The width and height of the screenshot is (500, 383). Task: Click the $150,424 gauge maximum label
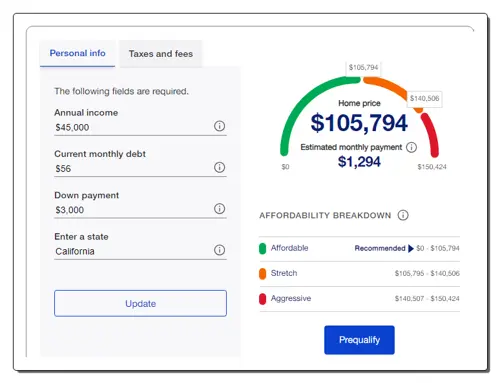[432, 167]
